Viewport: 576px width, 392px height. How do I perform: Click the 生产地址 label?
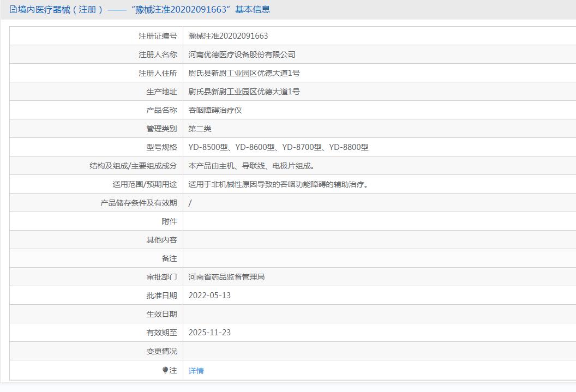(x=161, y=92)
